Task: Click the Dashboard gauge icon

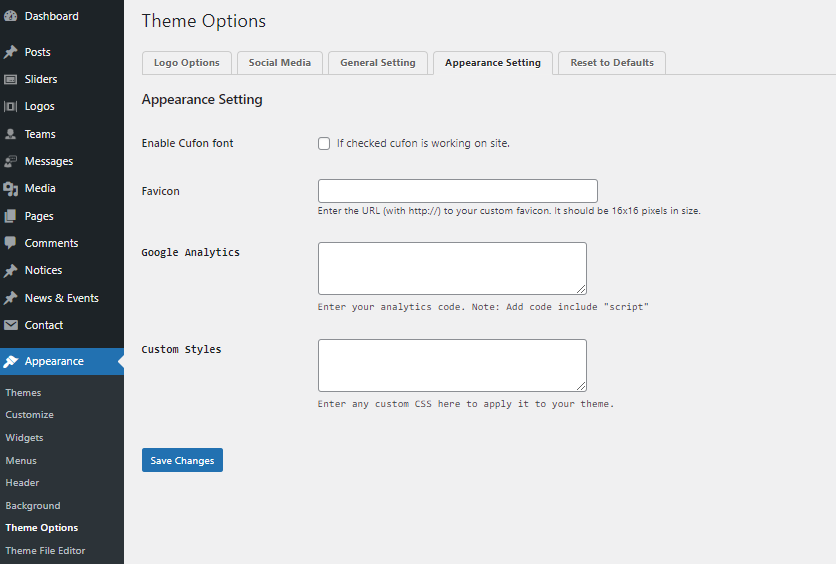Action: click(10, 16)
